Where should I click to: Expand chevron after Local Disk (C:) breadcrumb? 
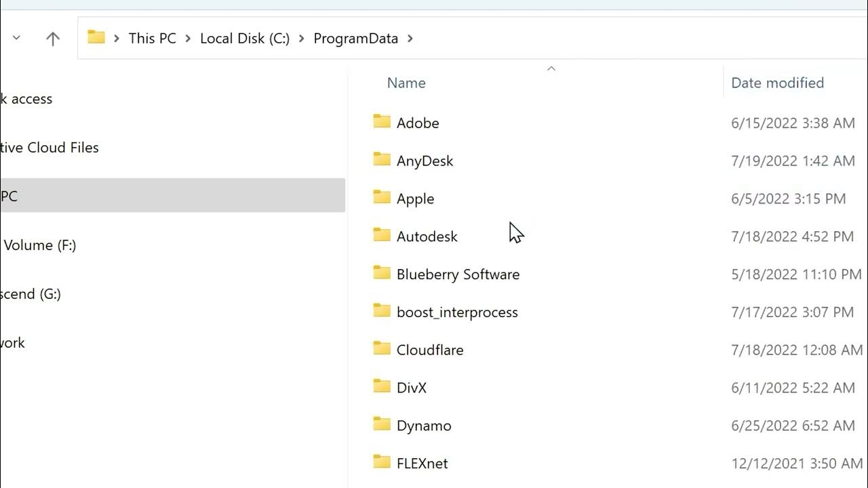[x=302, y=39]
